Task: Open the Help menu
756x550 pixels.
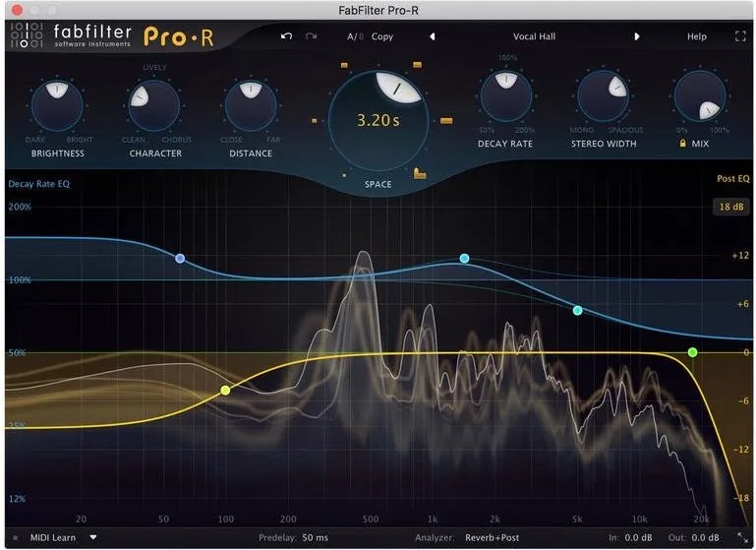Action: 696,36
